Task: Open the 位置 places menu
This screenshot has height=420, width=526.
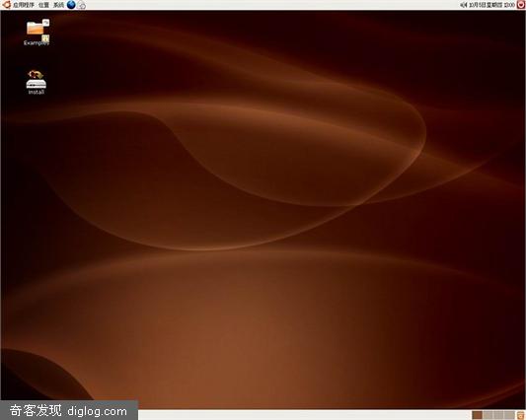Action: pyautogui.click(x=43, y=5)
